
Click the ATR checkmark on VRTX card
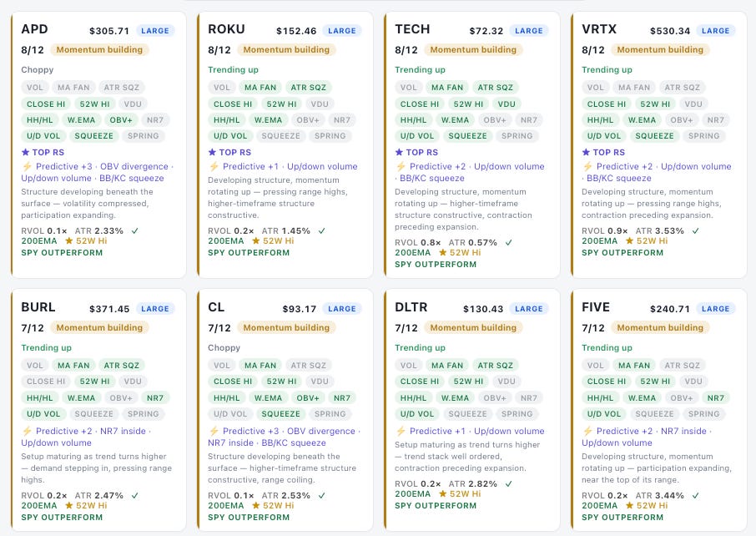click(695, 230)
